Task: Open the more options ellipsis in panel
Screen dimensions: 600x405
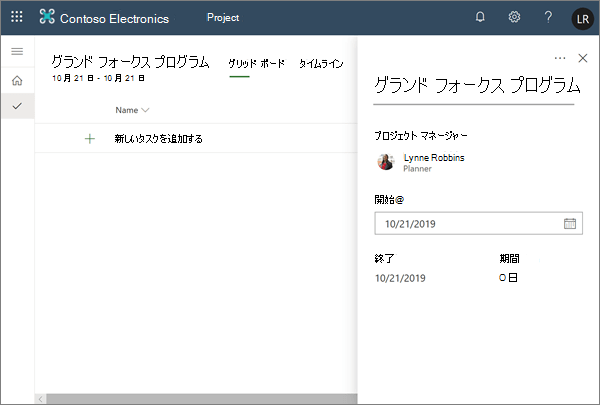Action: tap(560, 58)
